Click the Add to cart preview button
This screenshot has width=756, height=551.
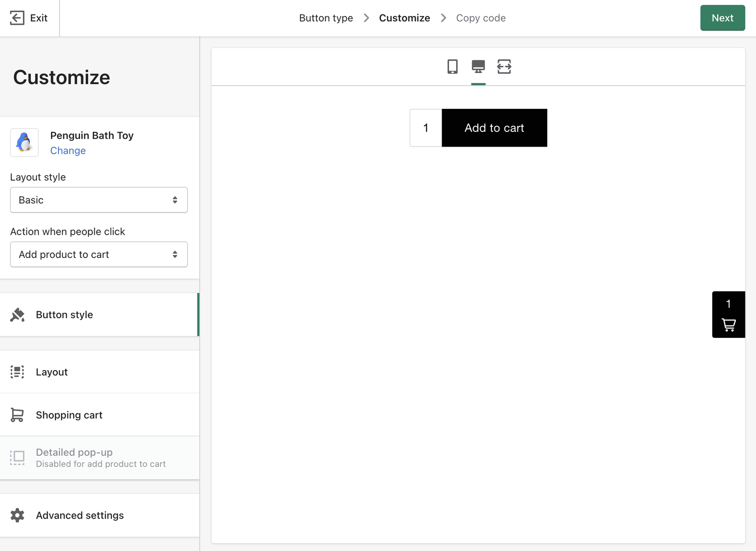click(494, 128)
